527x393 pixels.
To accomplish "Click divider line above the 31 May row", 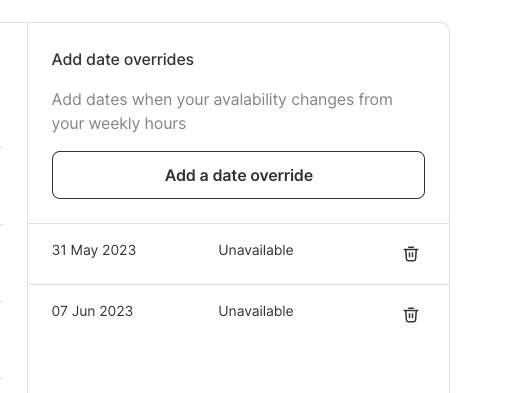I will point(238,223).
